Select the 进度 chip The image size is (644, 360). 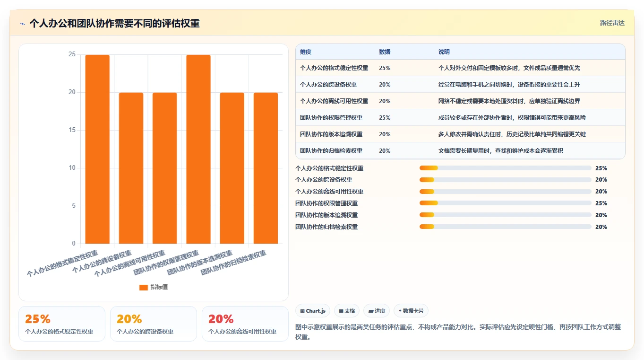pyautogui.click(x=377, y=311)
